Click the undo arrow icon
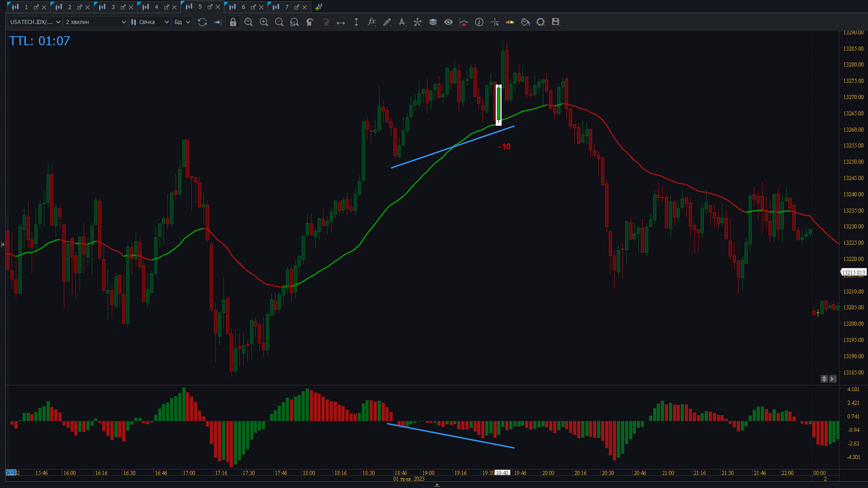The height and width of the screenshot is (488, 868). 310,22
